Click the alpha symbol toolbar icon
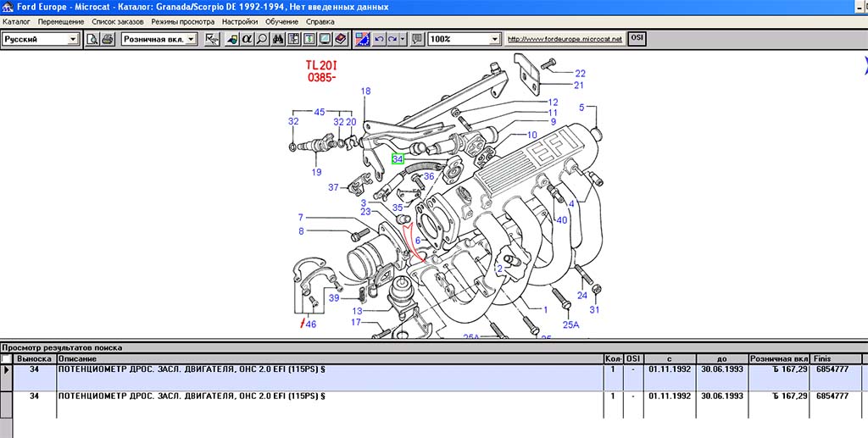The width and height of the screenshot is (868, 438). 247,39
